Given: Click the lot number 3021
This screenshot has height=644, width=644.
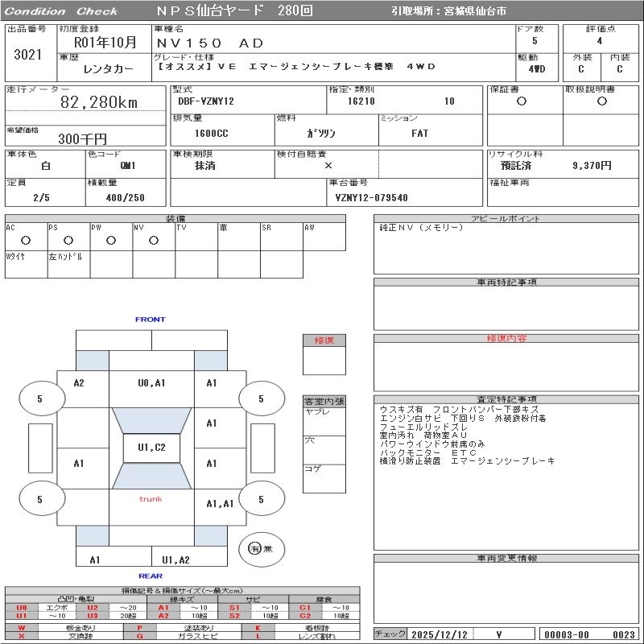Looking at the screenshot, I should 28,56.
